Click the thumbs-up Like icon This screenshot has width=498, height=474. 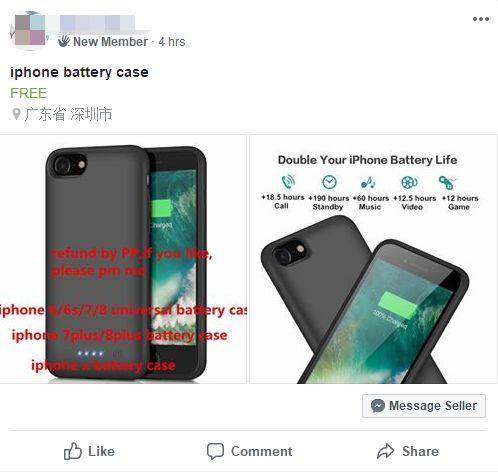pos(73,451)
